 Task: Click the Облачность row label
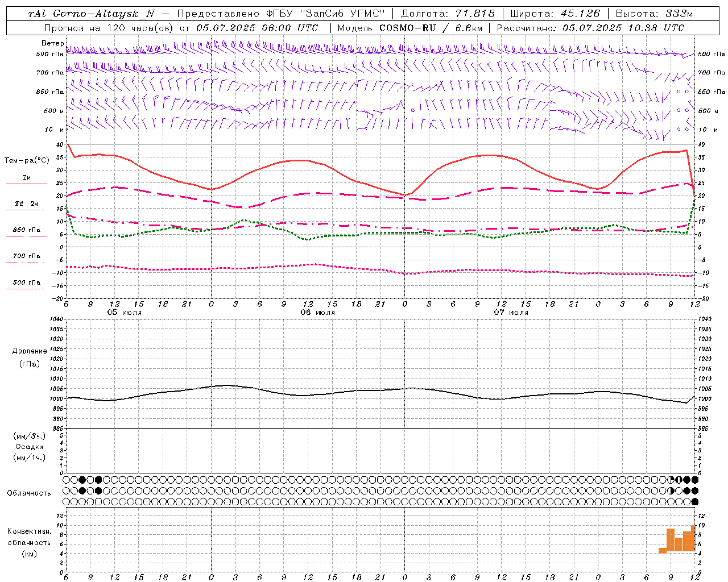29,493
